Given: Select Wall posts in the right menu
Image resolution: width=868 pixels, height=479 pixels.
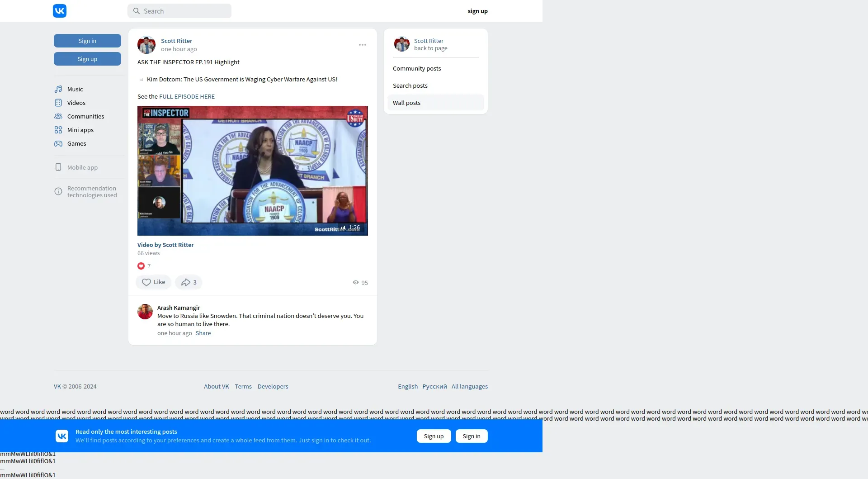Looking at the screenshot, I should (436, 103).
